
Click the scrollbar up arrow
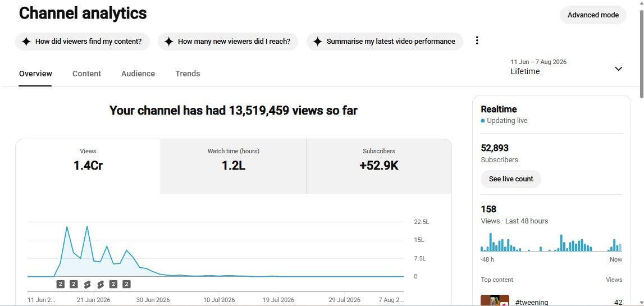click(x=641, y=2)
